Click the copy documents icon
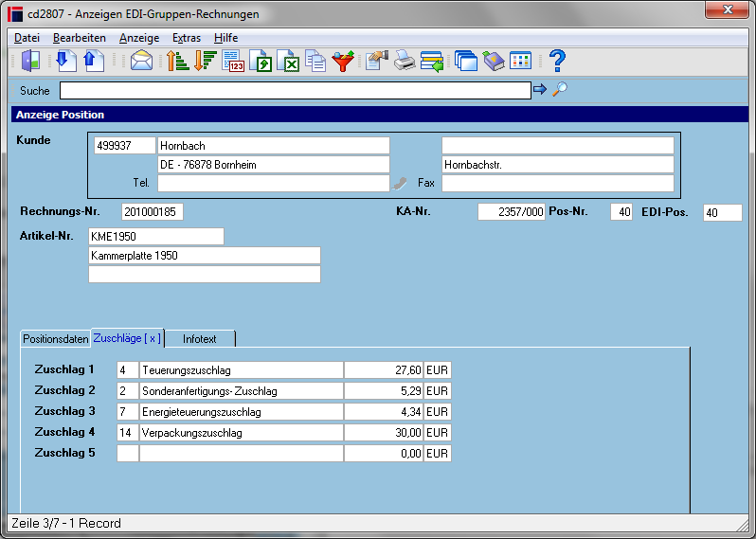Image resolution: width=756 pixels, height=539 pixels. (315, 61)
